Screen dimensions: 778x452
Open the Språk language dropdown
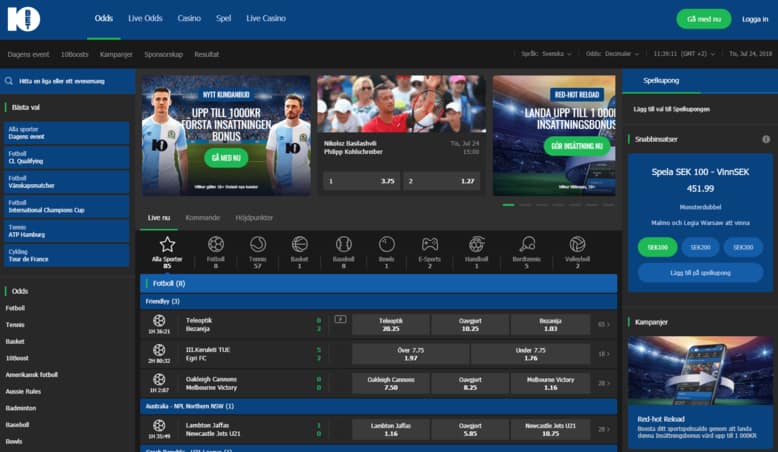546,54
